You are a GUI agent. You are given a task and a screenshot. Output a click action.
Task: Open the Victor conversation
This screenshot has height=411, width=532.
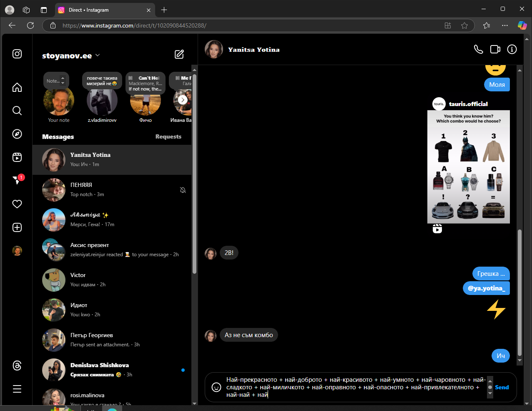point(112,280)
